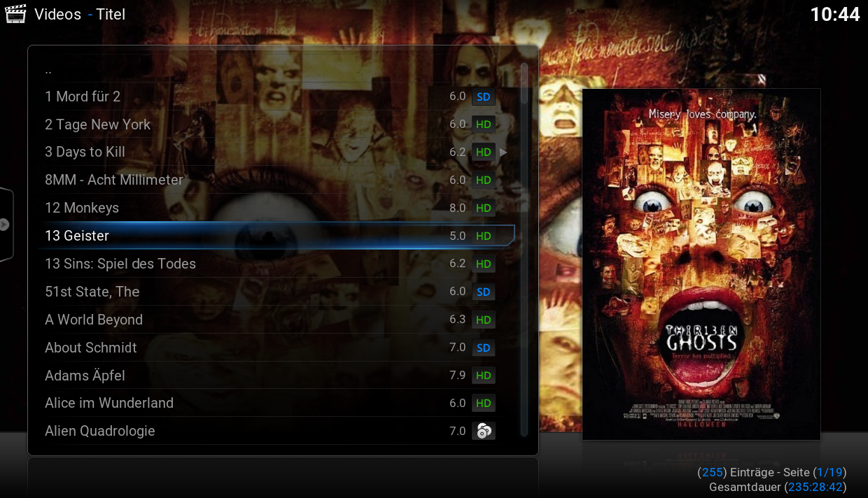Click the 5.0 rating of 13 Geister

458,236
